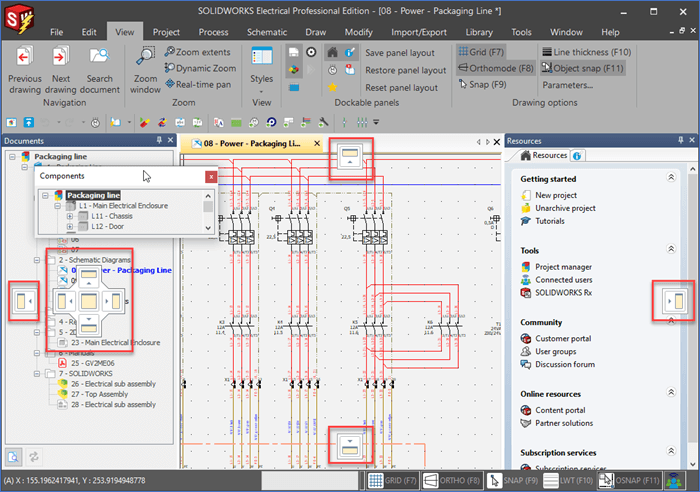Click the user icon in status bar
700x492 pixels.
tap(674, 481)
